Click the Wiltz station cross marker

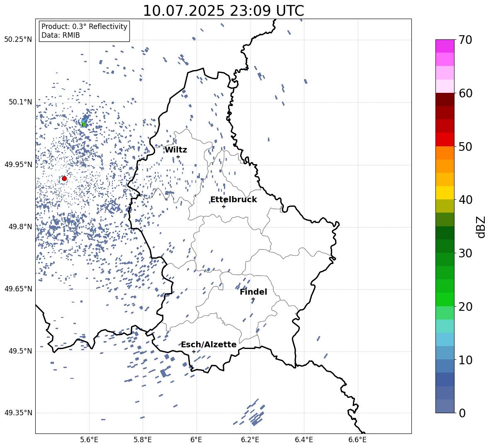(178, 157)
